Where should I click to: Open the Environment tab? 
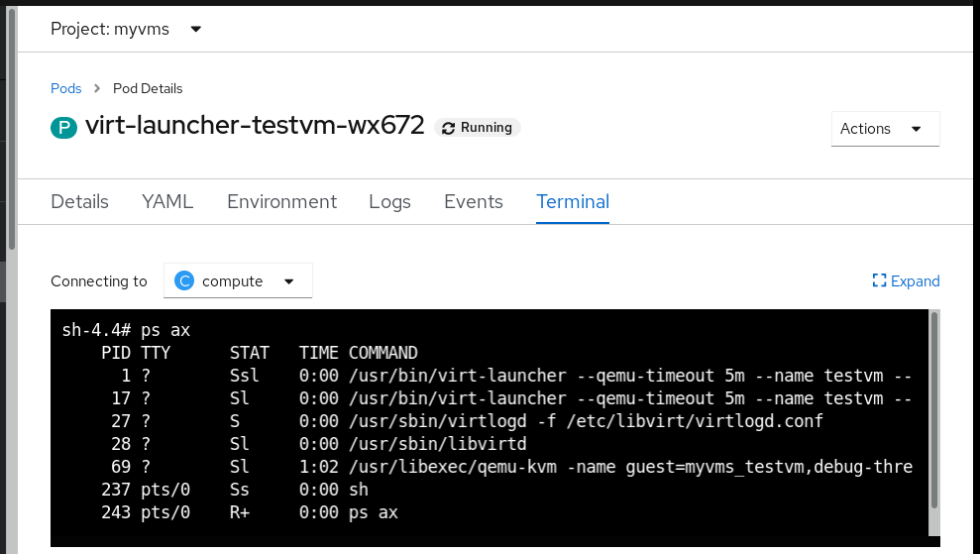pyautogui.click(x=281, y=202)
